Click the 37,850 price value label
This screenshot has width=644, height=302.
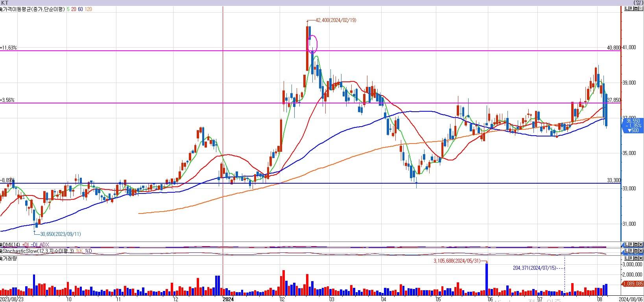(614, 100)
